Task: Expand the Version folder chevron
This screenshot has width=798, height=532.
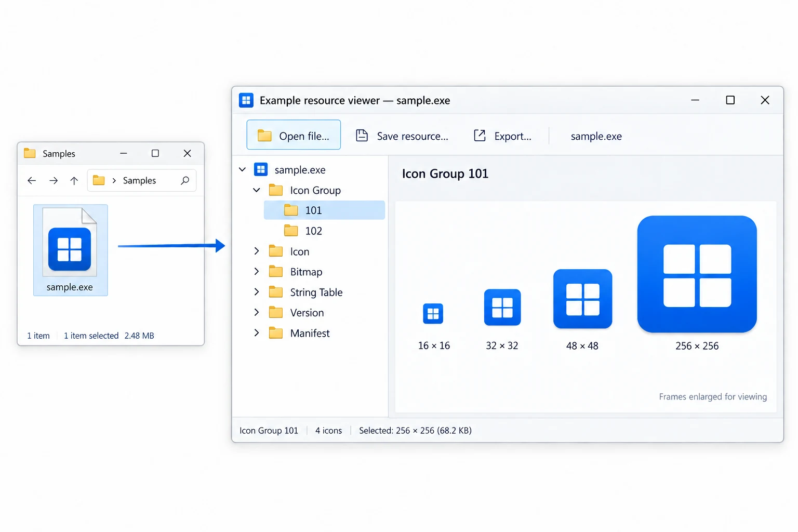Action: 256,312
